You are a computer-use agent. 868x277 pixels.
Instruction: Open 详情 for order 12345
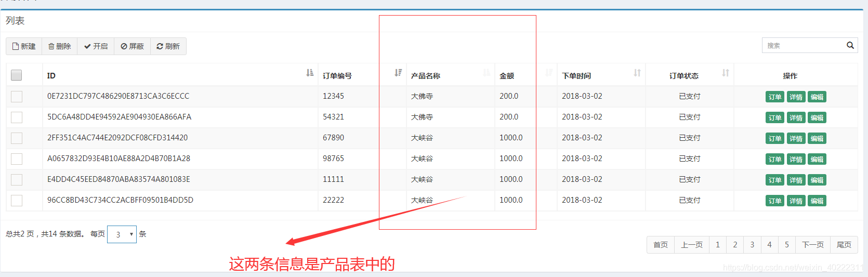(x=796, y=97)
